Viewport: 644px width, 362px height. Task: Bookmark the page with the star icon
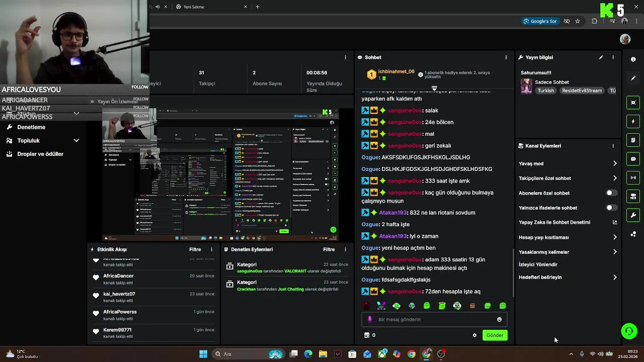tap(578, 21)
